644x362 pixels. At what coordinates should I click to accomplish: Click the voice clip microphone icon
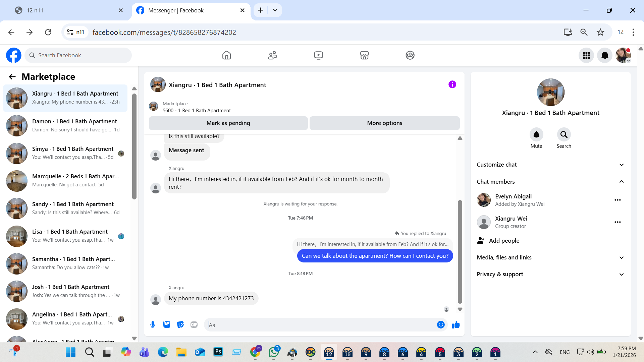153,325
